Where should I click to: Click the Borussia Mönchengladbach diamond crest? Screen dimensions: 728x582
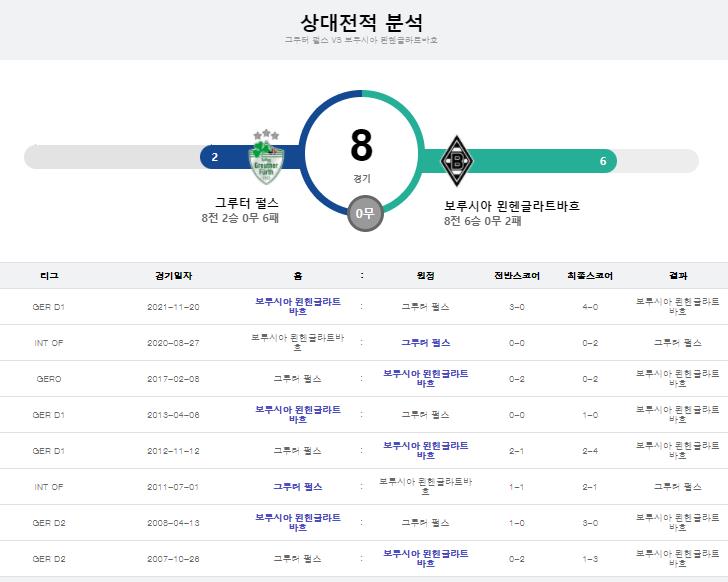tap(457, 161)
